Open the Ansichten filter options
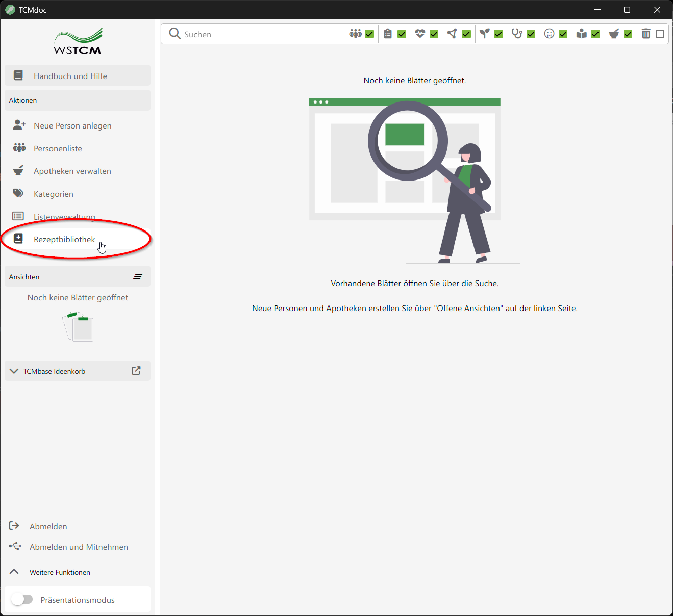Viewport: 673px width, 616px height. coord(138,276)
